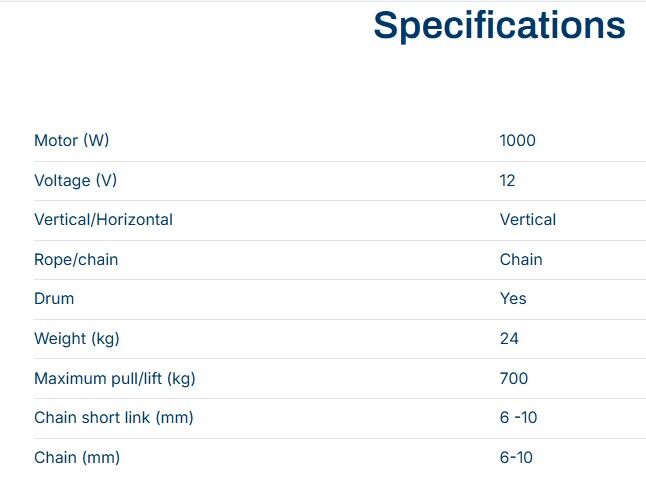Click the Chain short link size value
Image resolution: width=646 pixels, height=492 pixels.
click(518, 418)
